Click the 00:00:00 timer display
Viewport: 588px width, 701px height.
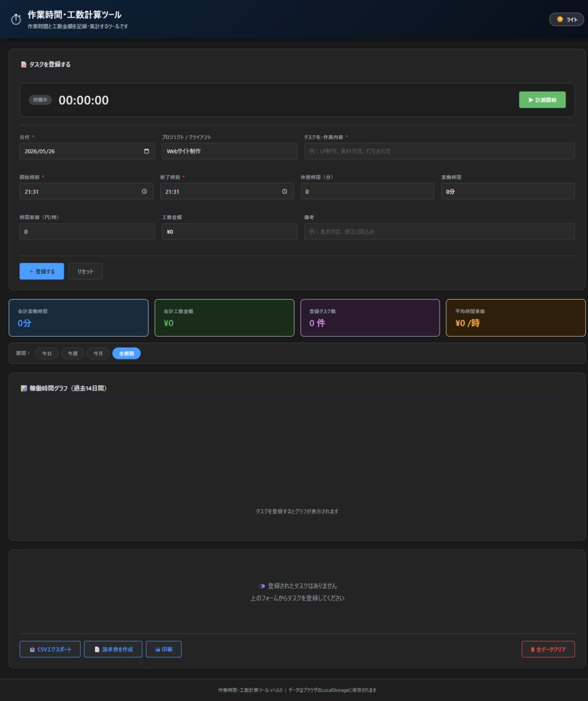[x=84, y=100]
